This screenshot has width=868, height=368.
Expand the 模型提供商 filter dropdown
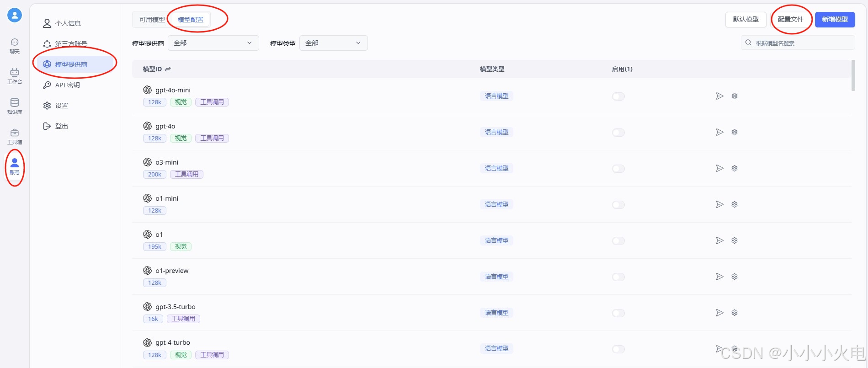click(213, 43)
